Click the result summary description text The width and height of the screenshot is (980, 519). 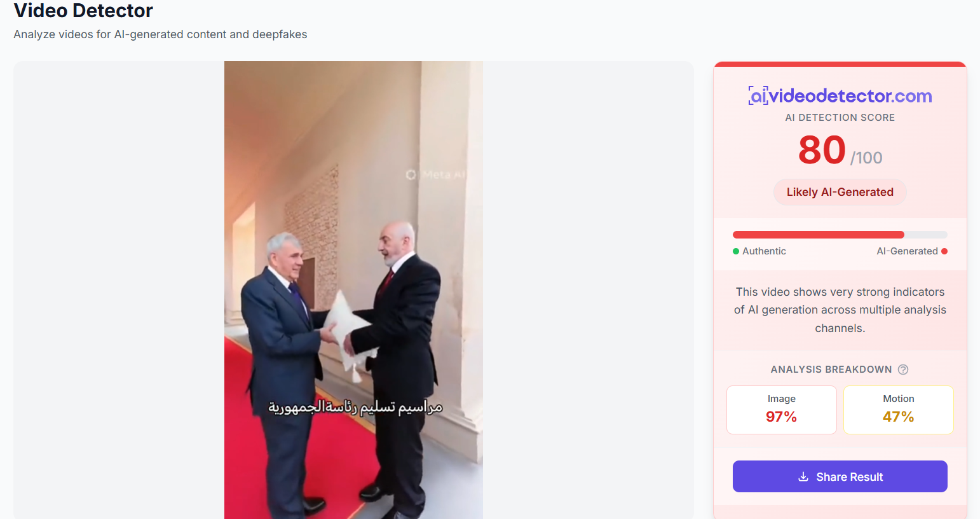(x=840, y=310)
